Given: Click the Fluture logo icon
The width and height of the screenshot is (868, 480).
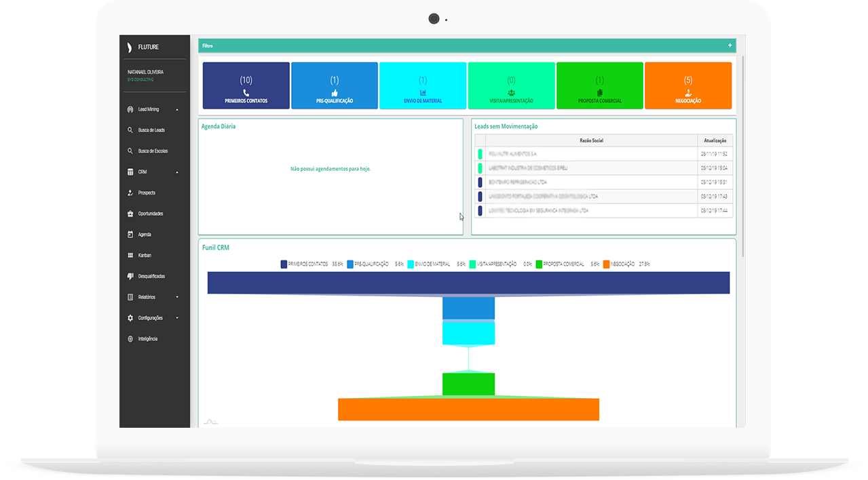Looking at the screenshot, I should tap(130, 47).
